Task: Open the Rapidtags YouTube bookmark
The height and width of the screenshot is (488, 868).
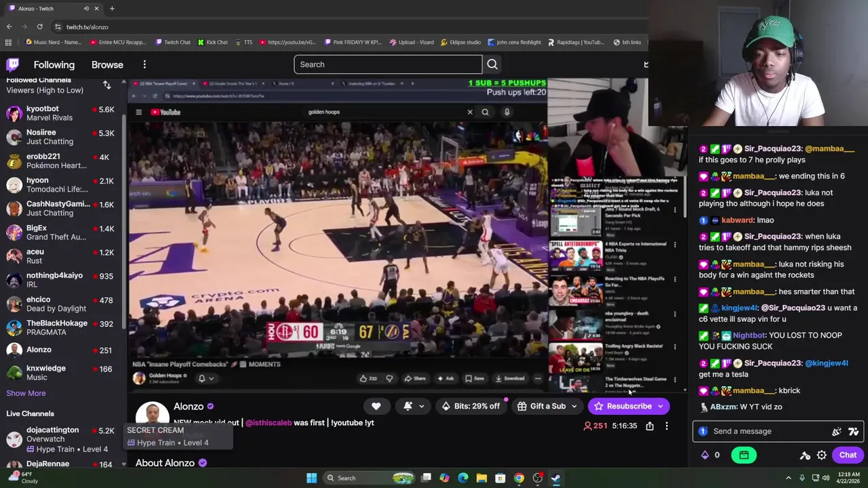Action: pos(575,42)
